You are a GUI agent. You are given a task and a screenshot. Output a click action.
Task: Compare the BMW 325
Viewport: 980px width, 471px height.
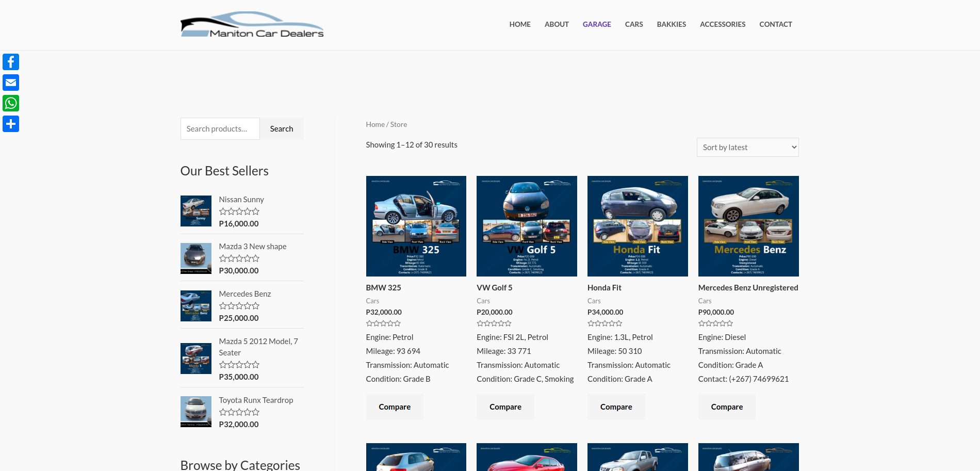coord(395,407)
